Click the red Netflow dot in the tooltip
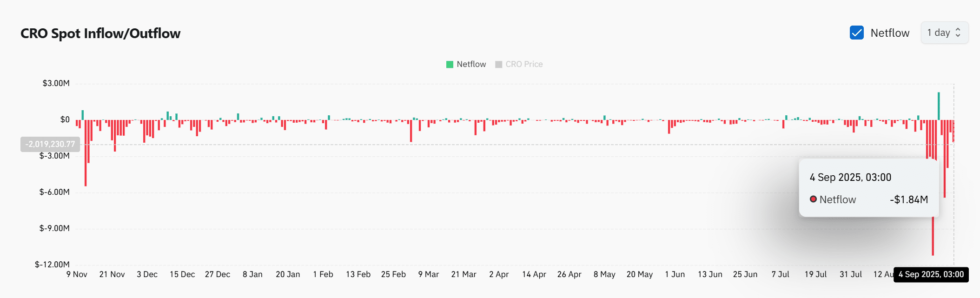The height and width of the screenshot is (298, 980). [813, 199]
